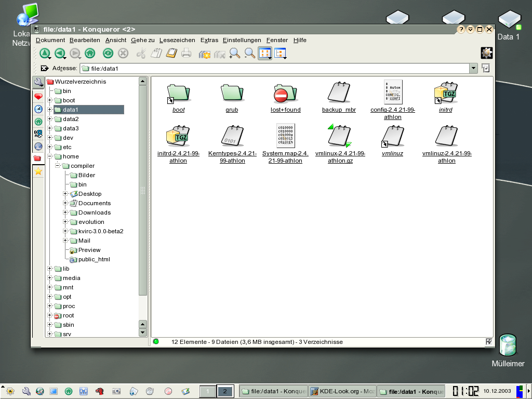Clear the address bar with X icon
Image resolution: width=532 pixels, height=399 pixels.
tap(45, 68)
